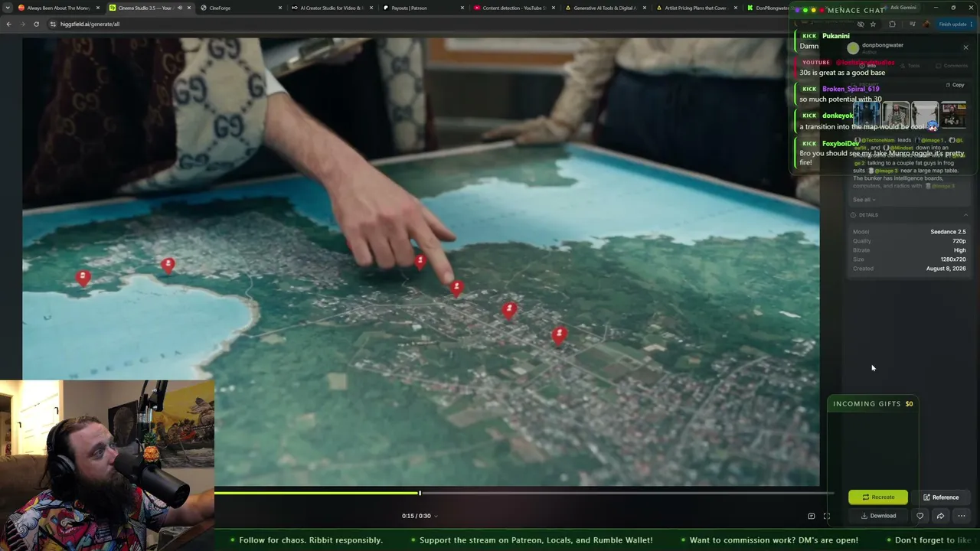Collapse the Details section chevron
Image resolution: width=980 pixels, height=551 pixels.
coord(965,215)
